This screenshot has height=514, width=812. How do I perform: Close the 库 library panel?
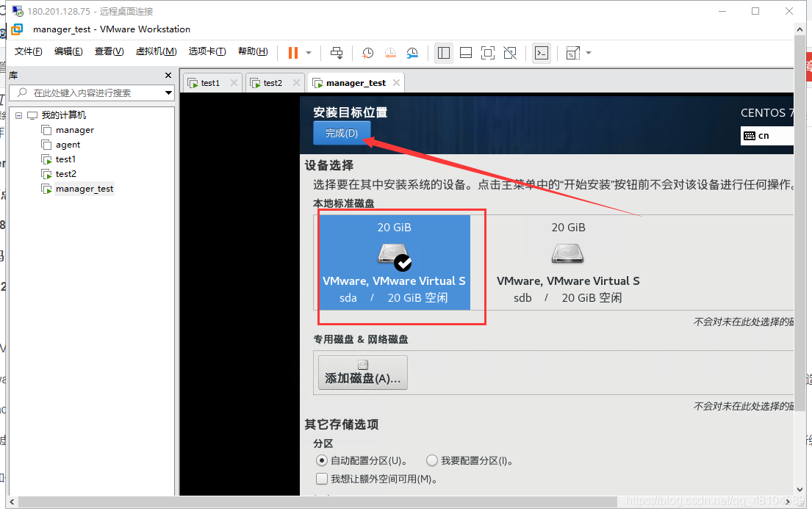[x=168, y=76]
